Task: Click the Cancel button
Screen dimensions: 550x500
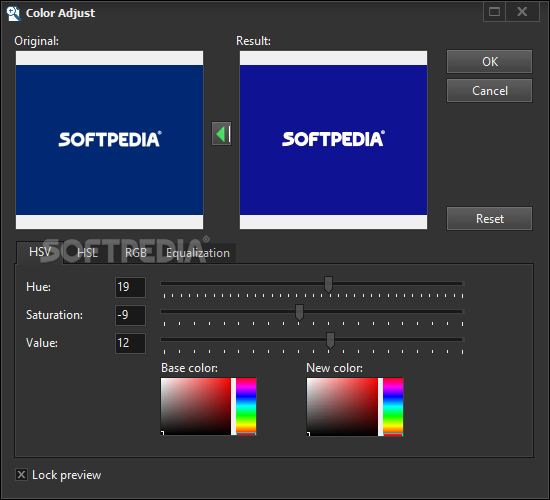Action: [489, 91]
